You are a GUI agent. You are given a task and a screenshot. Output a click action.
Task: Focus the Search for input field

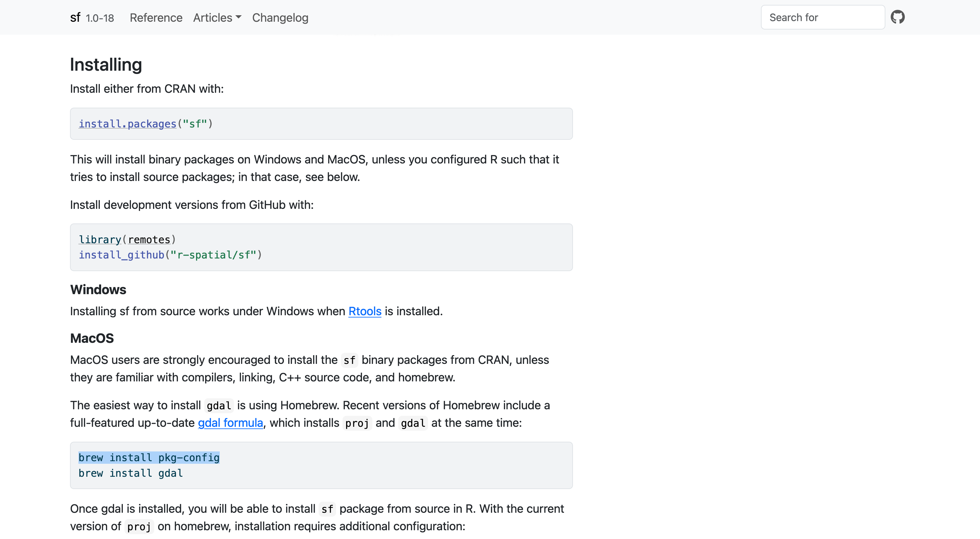click(x=822, y=18)
